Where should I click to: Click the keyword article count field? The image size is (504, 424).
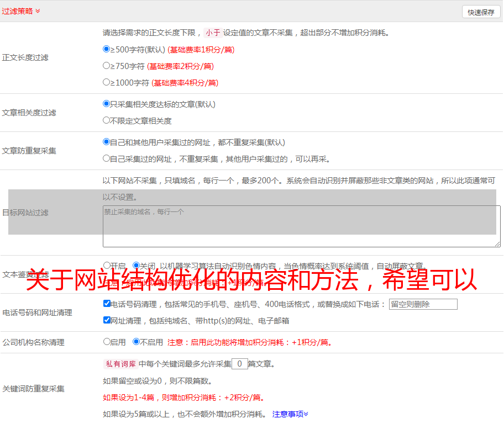point(239,364)
